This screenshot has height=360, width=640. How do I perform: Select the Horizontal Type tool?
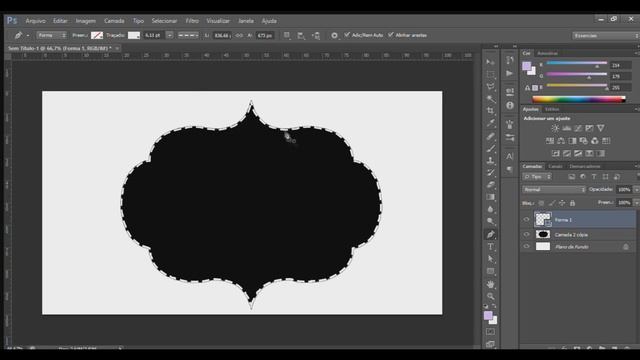[490, 247]
